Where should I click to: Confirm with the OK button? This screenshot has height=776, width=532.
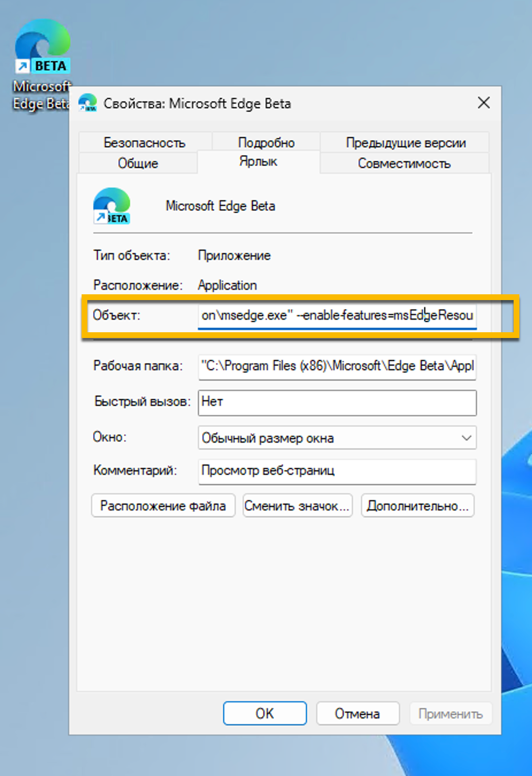click(265, 713)
